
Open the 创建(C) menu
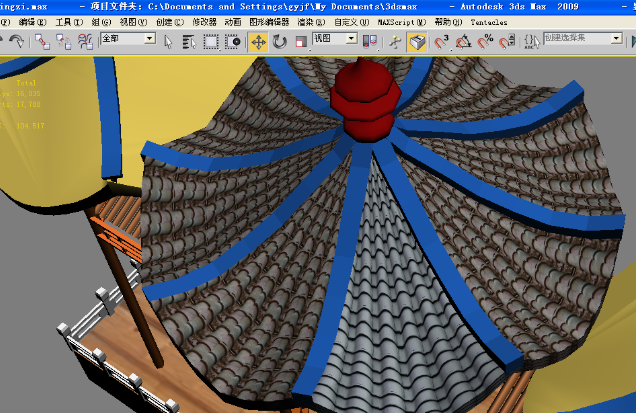coord(170,22)
